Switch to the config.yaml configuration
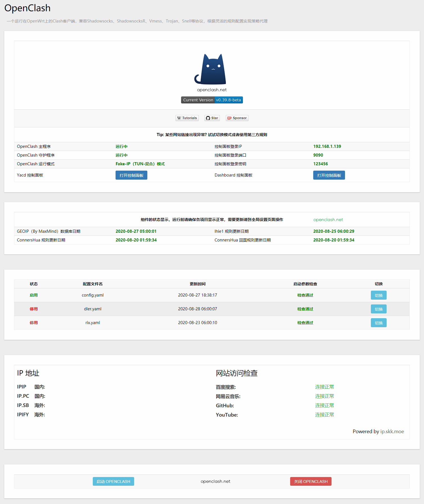The image size is (424, 504). (x=378, y=295)
